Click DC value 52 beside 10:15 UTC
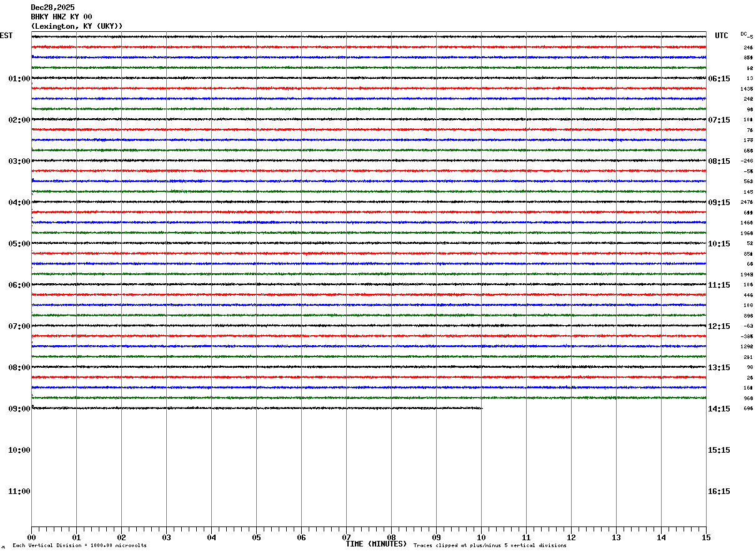This screenshot has height=554, width=756. pos(750,243)
